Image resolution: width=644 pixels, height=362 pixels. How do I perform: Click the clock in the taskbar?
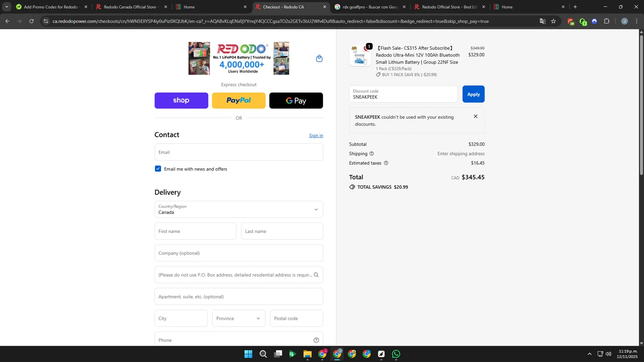627,354
